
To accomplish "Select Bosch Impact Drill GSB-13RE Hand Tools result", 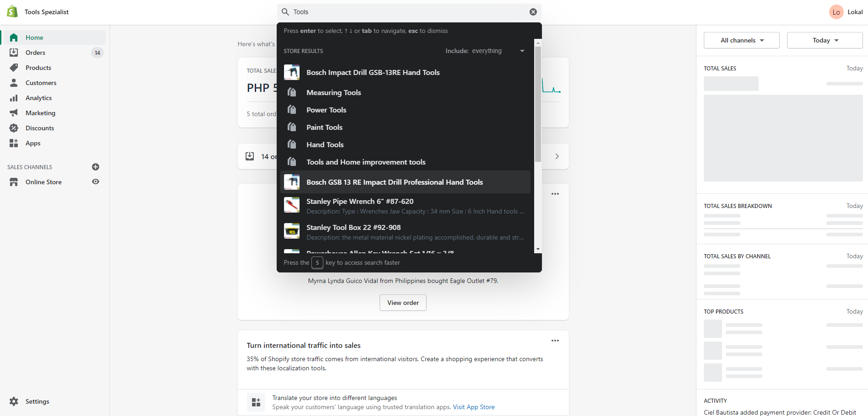I will pyautogui.click(x=405, y=72).
